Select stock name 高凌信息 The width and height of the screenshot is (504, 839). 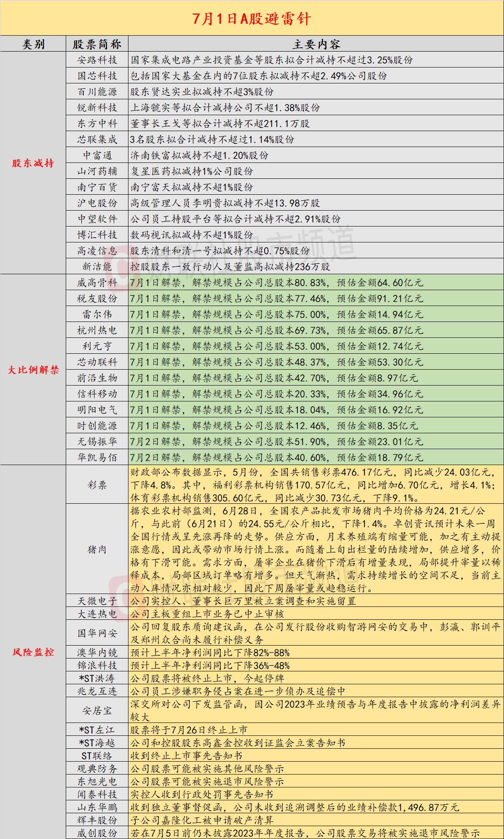point(97,251)
